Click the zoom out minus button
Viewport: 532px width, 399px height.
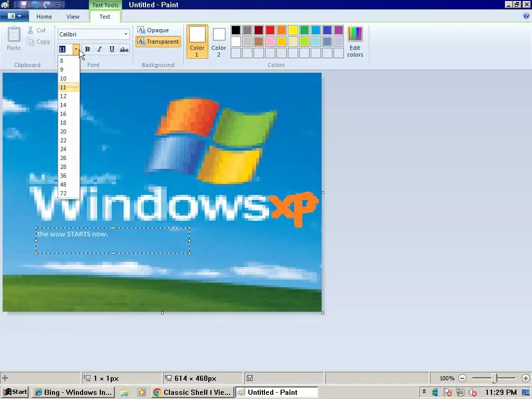[462, 378]
